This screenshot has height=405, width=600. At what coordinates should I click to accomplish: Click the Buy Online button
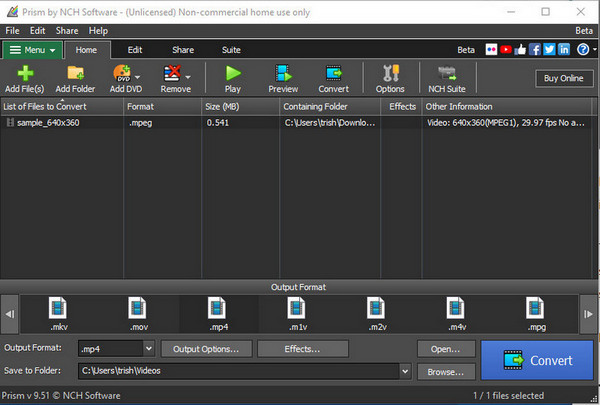[564, 78]
